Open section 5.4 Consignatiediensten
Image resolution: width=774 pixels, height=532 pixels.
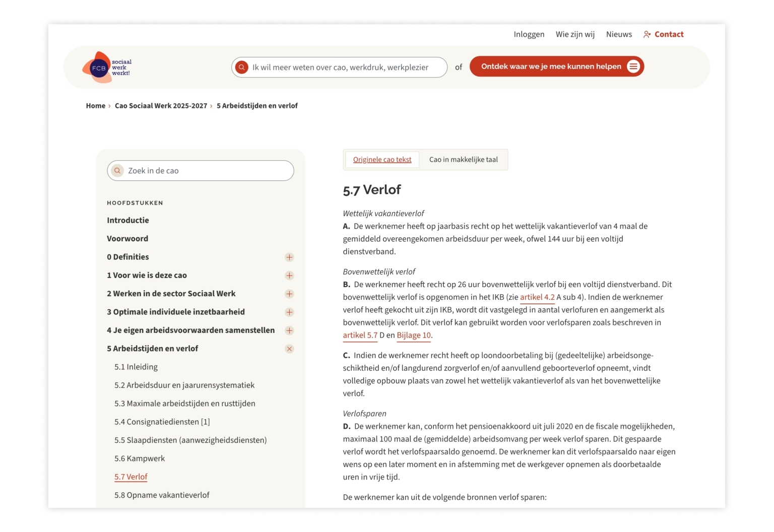(x=162, y=422)
